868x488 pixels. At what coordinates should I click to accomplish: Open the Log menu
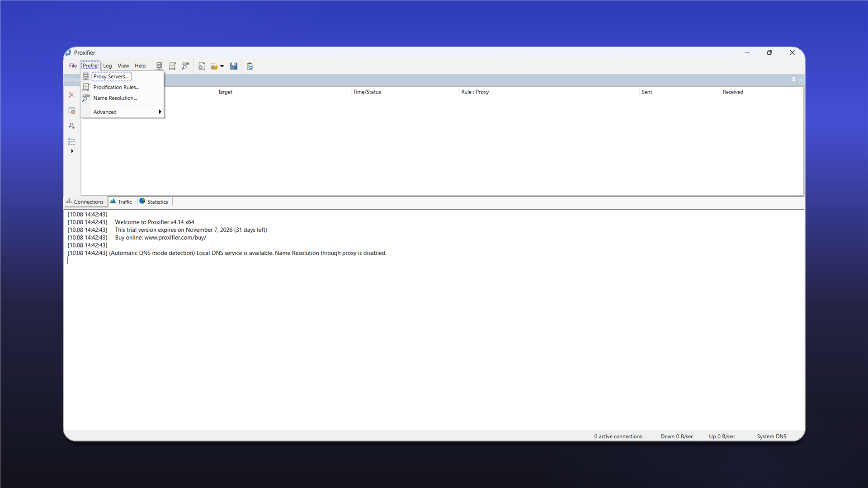107,66
